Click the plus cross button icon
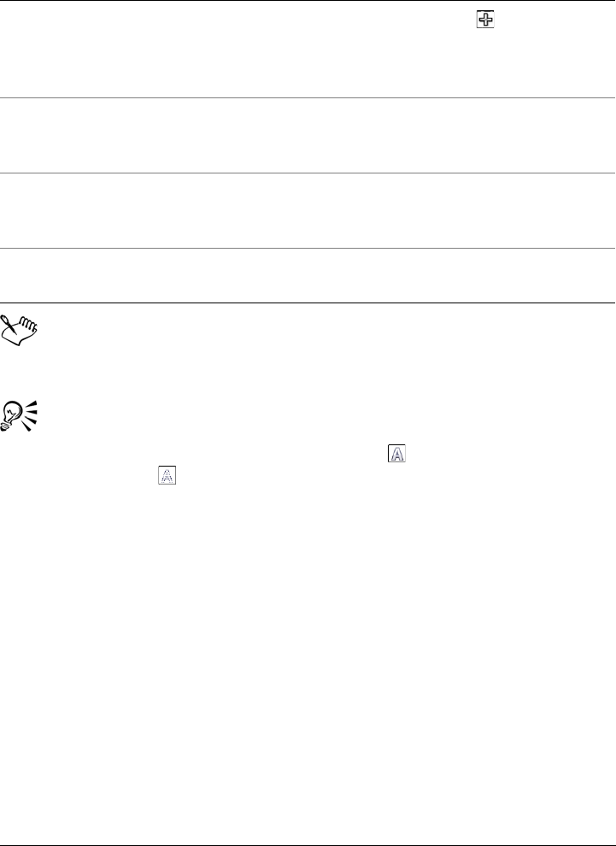The height and width of the screenshot is (846, 616). click(x=485, y=20)
